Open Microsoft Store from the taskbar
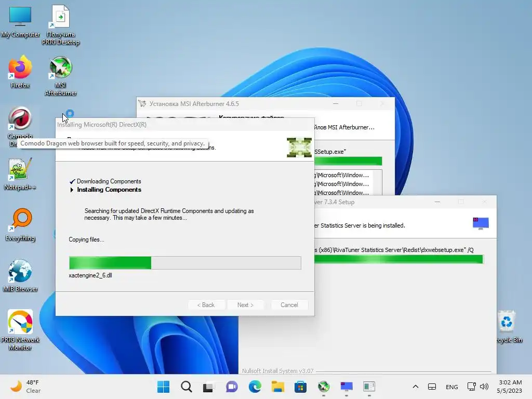This screenshot has height=399, width=532. tap(300, 387)
